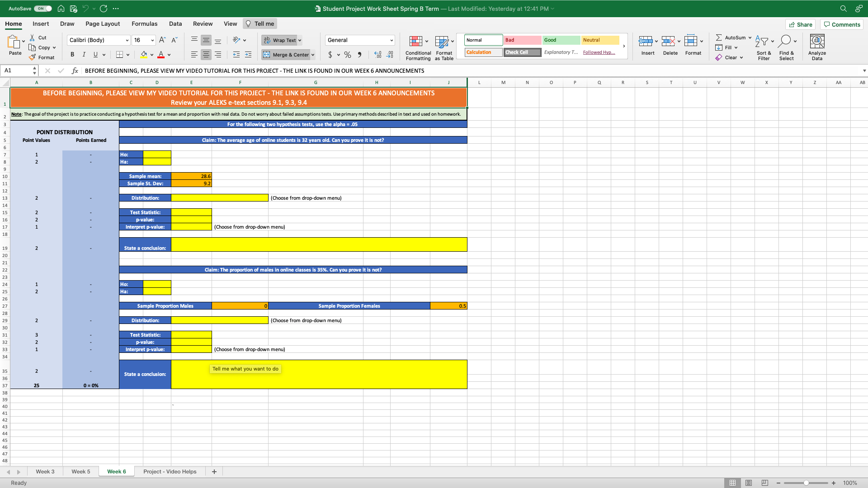This screenshot has height=488, width=868.
Task: Click the Percent Style icon
Action: click(x=347, y=54)
